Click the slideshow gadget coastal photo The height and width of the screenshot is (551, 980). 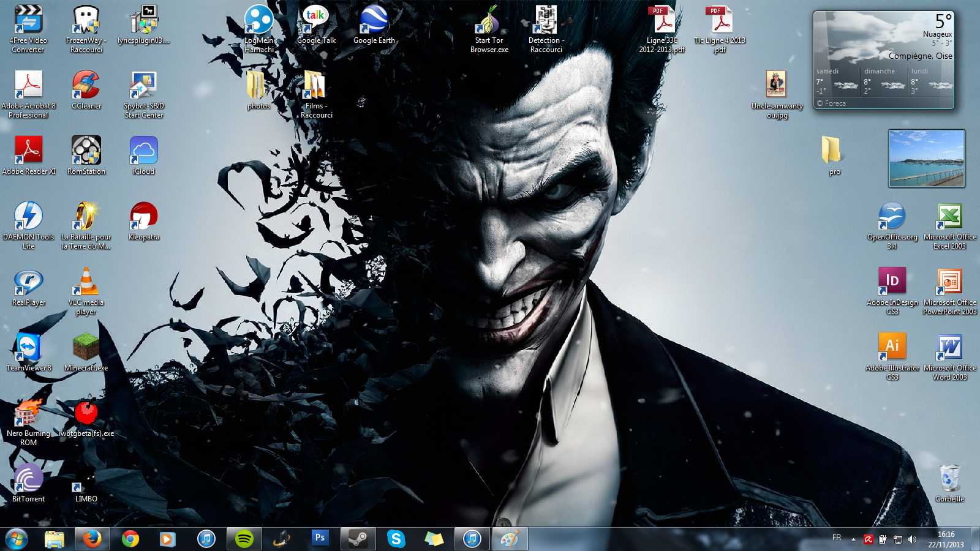(927, 159)
